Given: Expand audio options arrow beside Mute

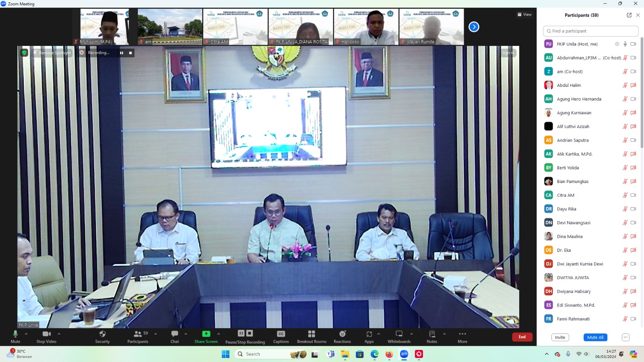Looking at the screenshot, I should (x=26, y=334).
